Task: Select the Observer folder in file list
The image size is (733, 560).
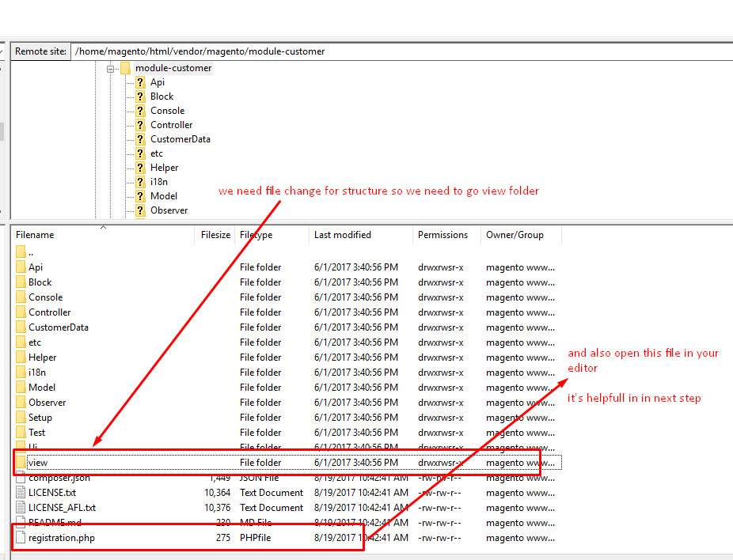Action: (47, 403)
